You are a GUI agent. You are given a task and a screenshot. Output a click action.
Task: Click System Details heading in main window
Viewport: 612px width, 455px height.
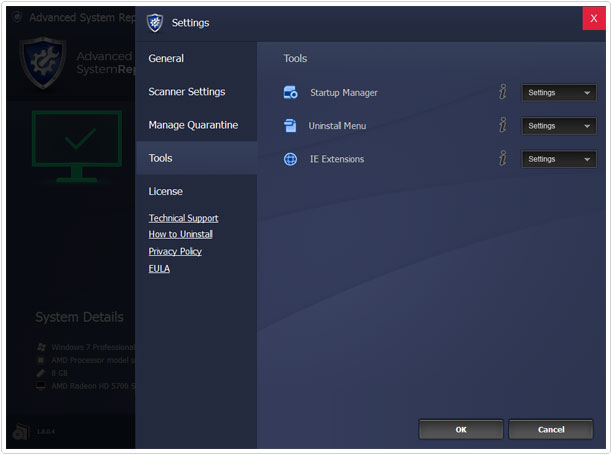point(80,317)
